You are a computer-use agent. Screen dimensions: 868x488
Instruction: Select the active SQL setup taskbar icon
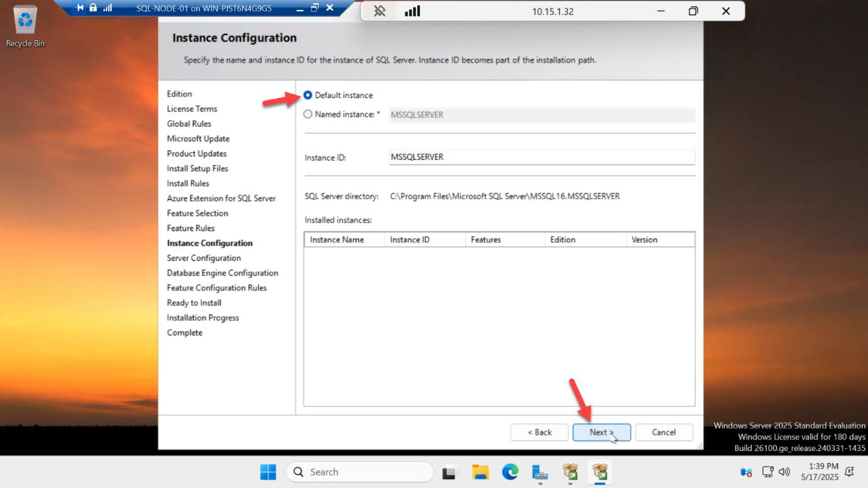pyautogui.click(x=600, y=472)
